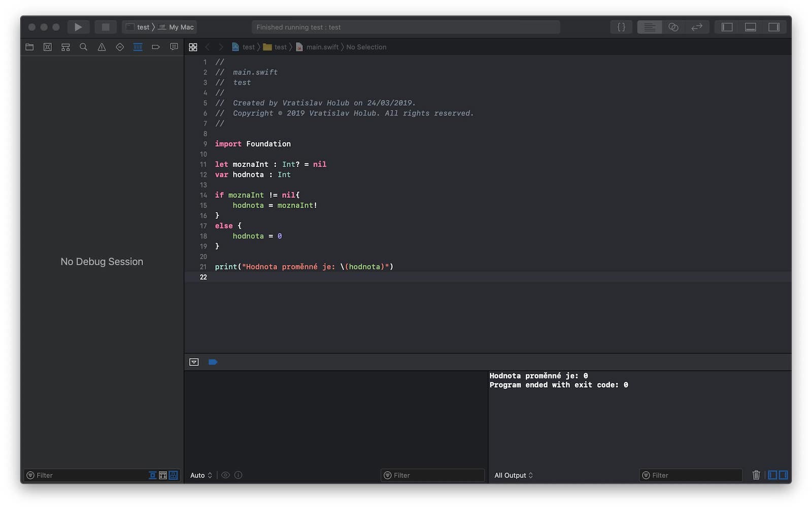Toggle the bottom Debug area panel

point(750,27)
